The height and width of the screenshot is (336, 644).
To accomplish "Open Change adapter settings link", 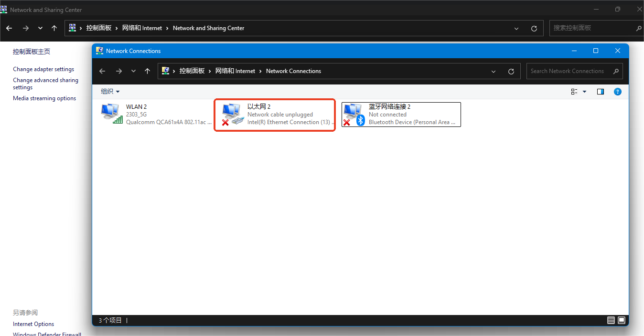I will [43, 69].
